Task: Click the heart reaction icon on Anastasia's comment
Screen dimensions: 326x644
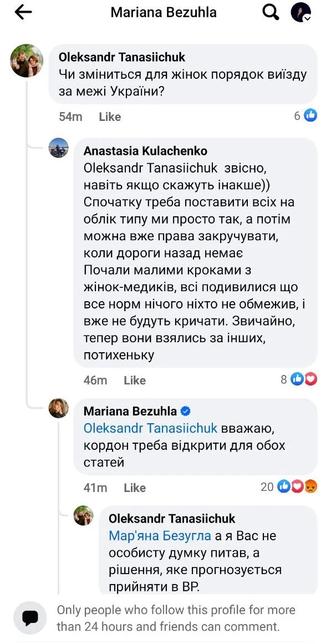Action: click(x=310, y=379)
